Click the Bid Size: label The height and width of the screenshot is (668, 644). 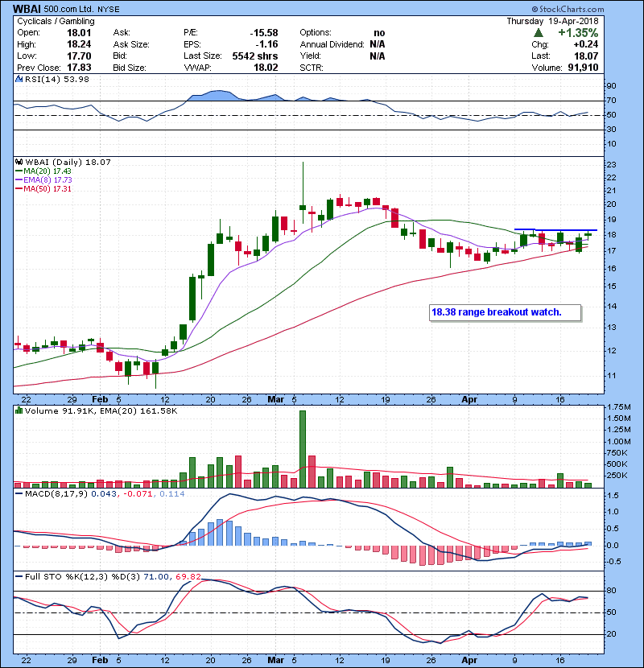coord(130,68)
